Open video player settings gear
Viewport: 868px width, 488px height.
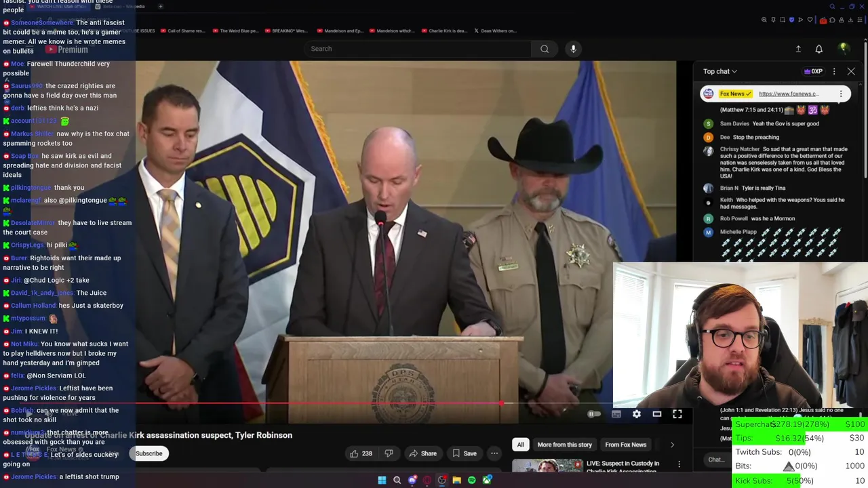coord(636,414)
